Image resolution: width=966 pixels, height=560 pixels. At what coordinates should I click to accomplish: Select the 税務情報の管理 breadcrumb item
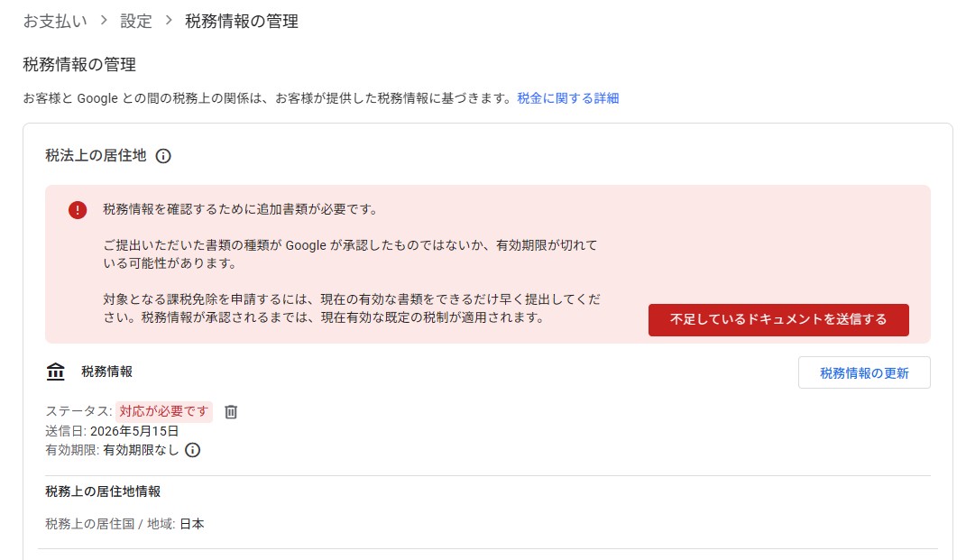click(242, 21)
